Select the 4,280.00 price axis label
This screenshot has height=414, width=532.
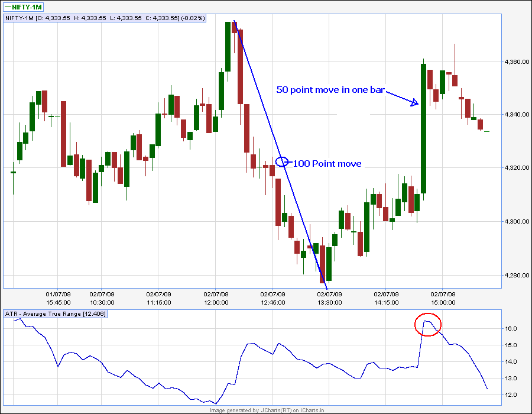(517, 275)
